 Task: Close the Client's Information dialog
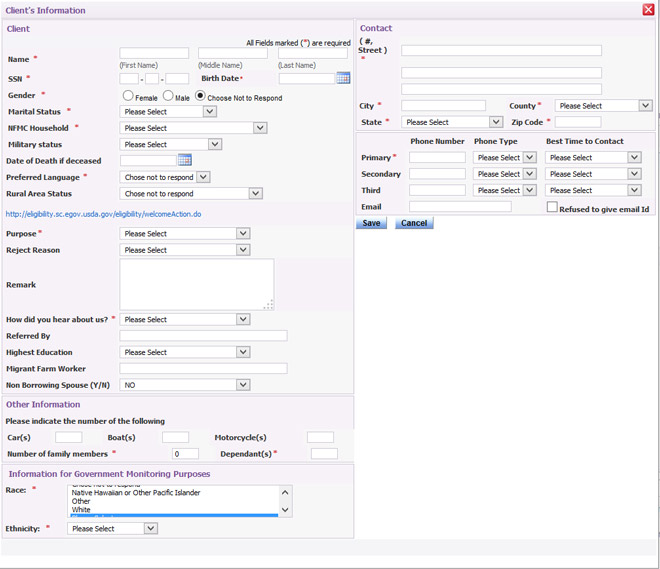point(649,10)
